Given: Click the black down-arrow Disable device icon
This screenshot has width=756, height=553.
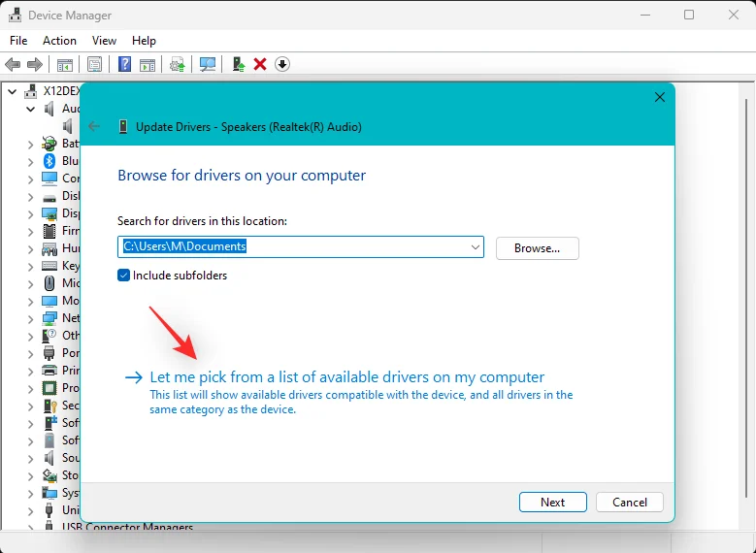Looking at the screenshot, I should click(282, 64).
